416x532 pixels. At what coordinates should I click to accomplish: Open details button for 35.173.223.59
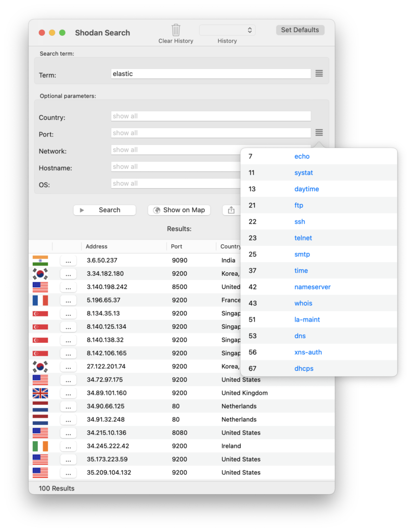tap(68, 459)
